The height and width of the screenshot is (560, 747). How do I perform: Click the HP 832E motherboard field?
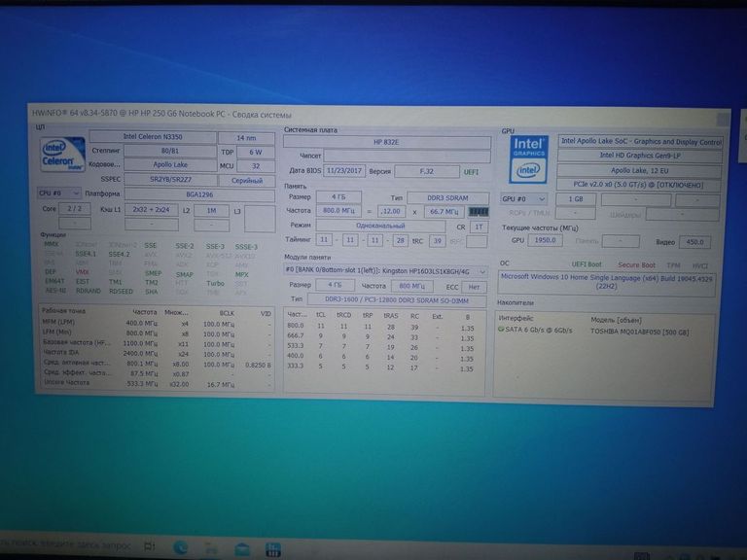[x=387, y=142]
